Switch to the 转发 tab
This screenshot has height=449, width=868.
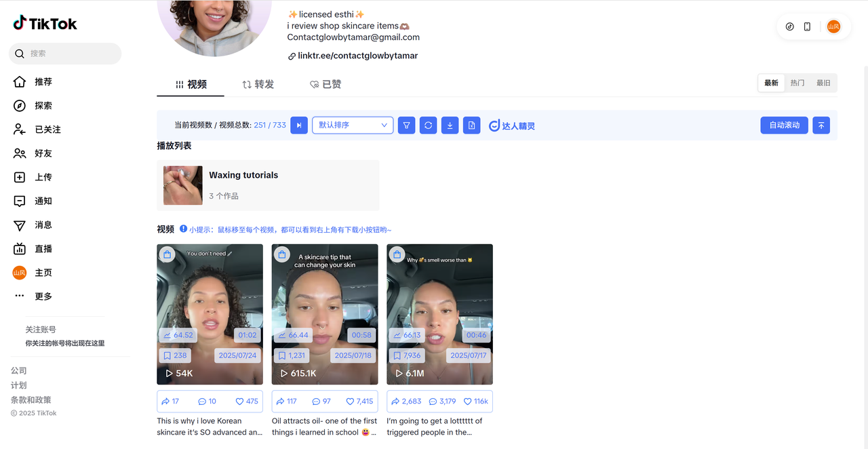tap(258, 85)
